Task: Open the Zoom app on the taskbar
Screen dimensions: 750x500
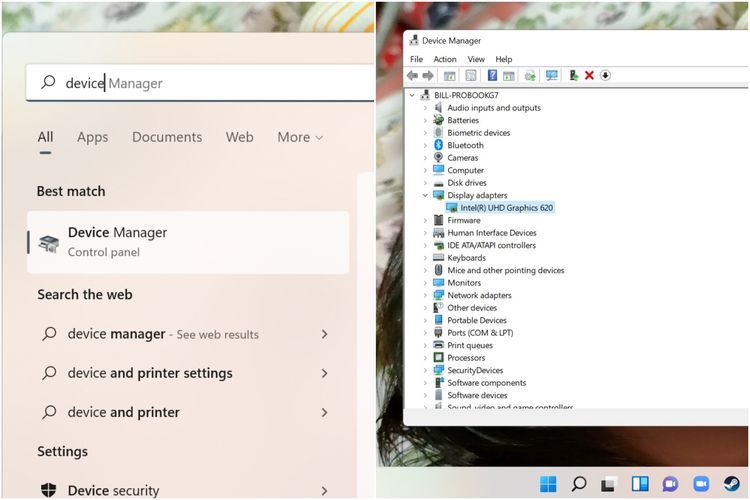Action: tap(701, 484)
